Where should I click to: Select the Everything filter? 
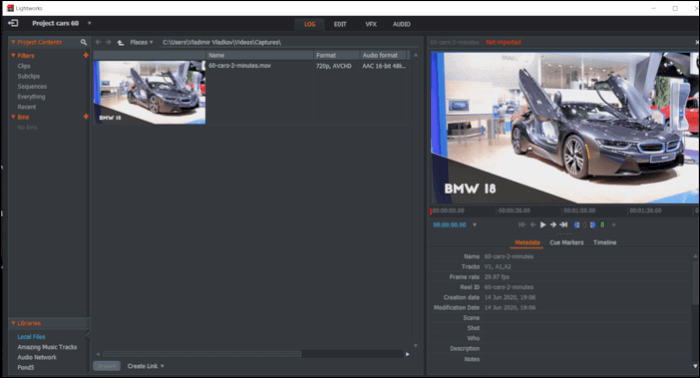coord(31,97)
